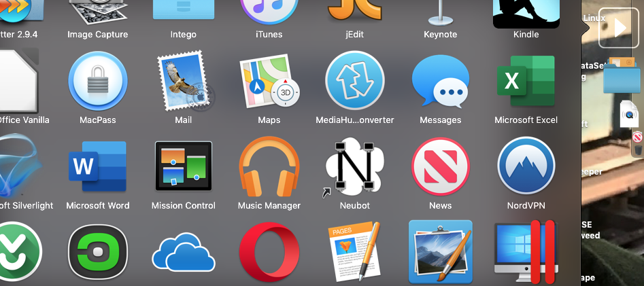644x286 pixels.
Task: Click the 'iTunes' label text
Action: [269, 35]
